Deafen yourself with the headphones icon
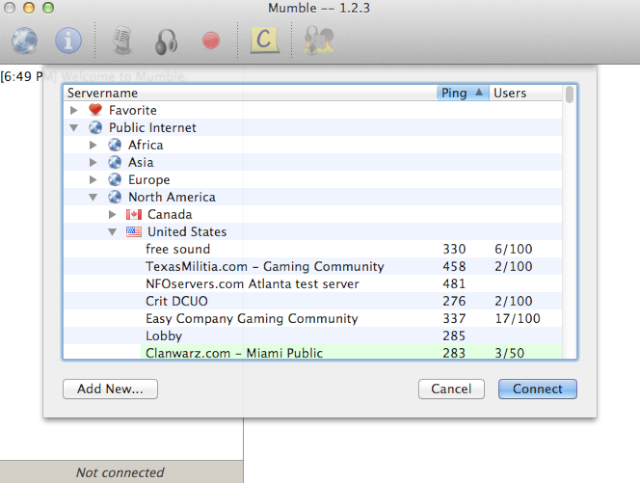640x483 pixels. [x=166, y=42]
